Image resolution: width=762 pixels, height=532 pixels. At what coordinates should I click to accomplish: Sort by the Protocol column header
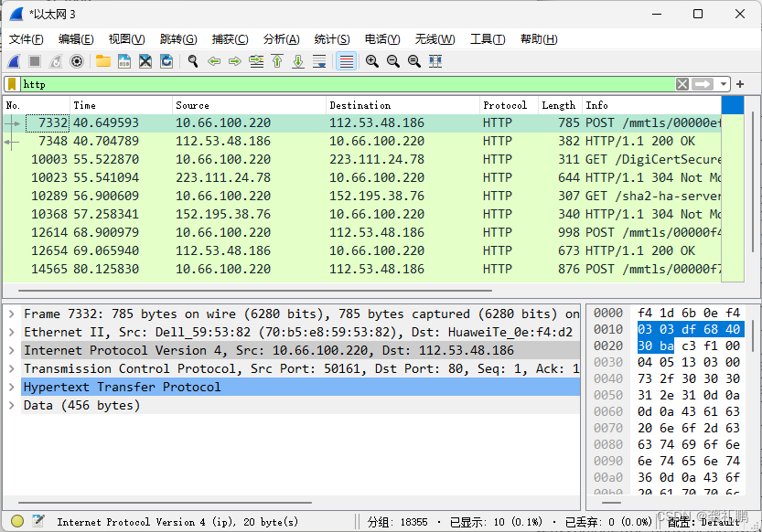(x=509, y=105)
